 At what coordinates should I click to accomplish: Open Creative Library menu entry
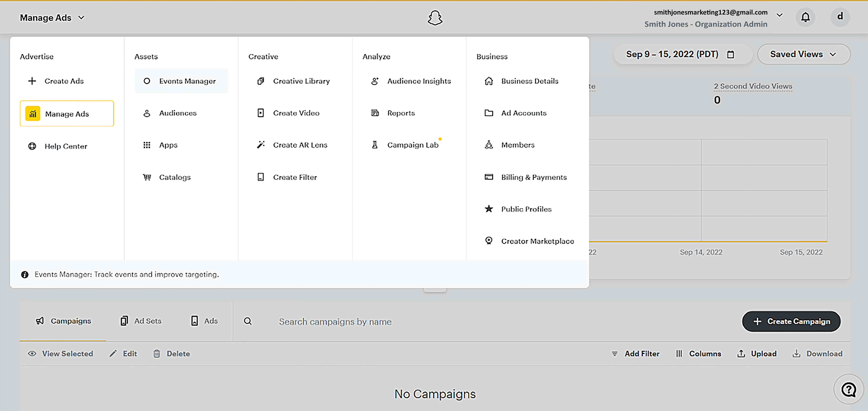[295, 81]
